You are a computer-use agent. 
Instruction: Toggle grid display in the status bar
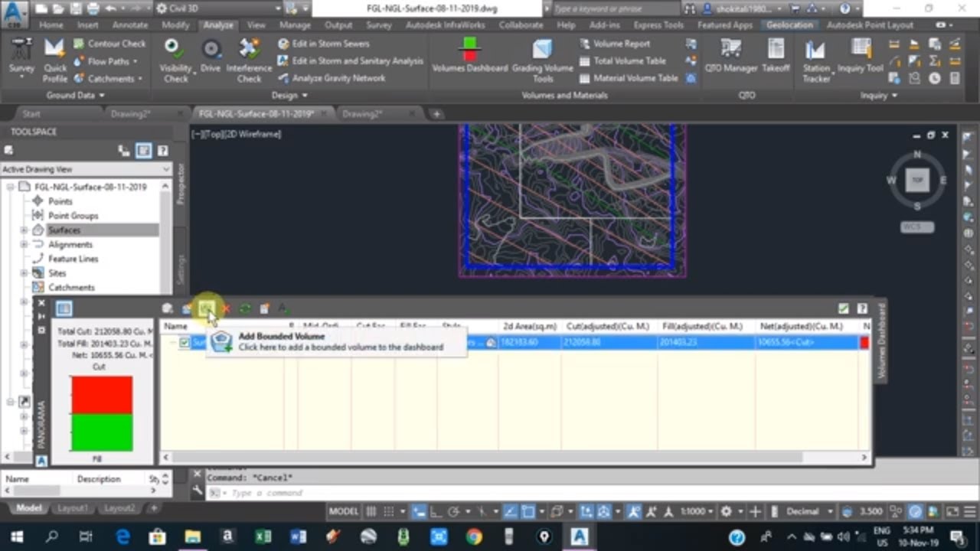371,511
